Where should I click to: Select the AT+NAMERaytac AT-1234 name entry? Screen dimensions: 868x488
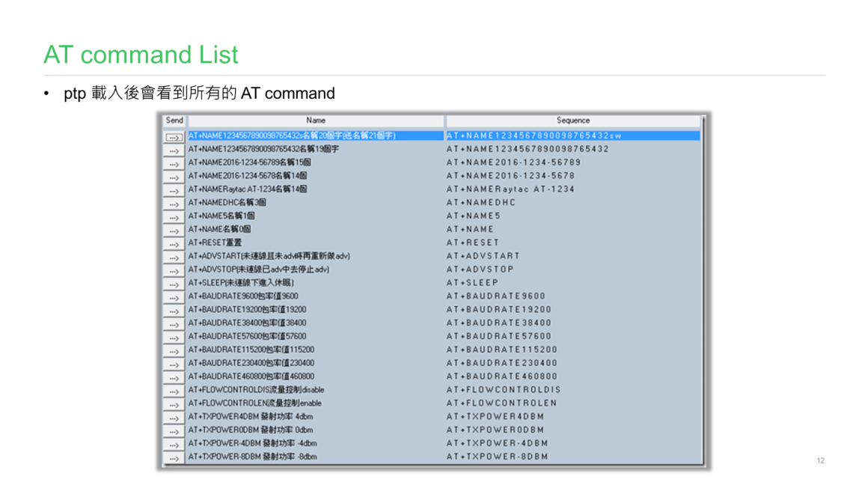point(248,189)
